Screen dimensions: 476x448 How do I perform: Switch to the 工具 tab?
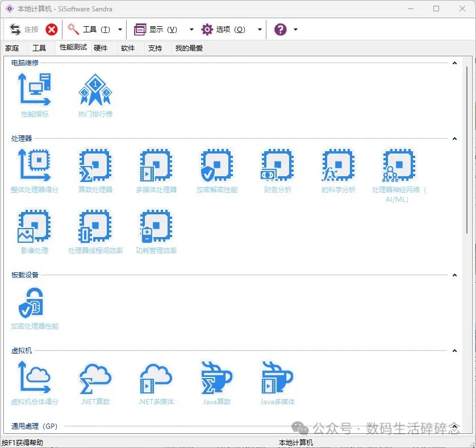click(x=39, y=48)
